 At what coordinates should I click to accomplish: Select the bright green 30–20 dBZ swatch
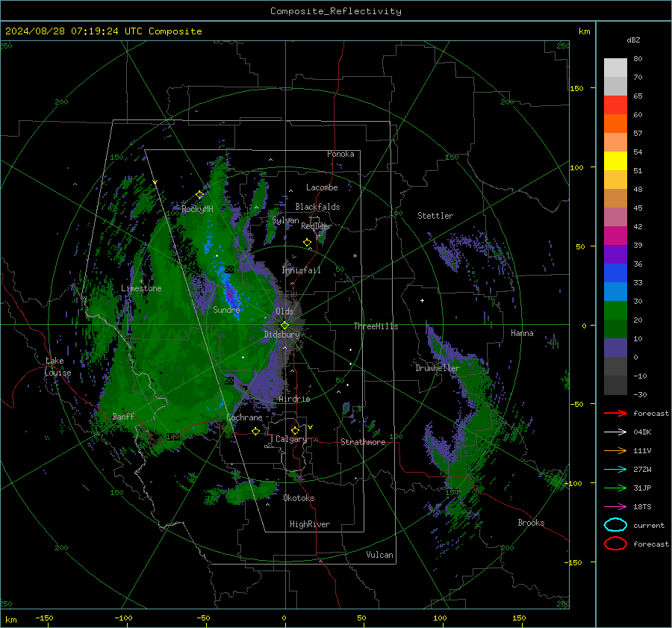pos(615,311)
